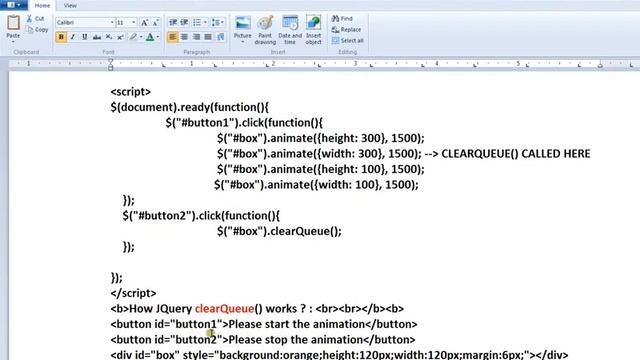The image size is (640, 360).
Task: Cut the selection with scissors icon
Action: (35, 18)
